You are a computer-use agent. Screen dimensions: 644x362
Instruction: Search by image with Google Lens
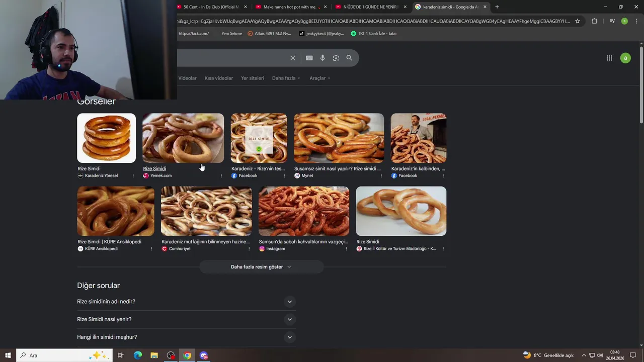pyautogui.click(x=336, y=58)
